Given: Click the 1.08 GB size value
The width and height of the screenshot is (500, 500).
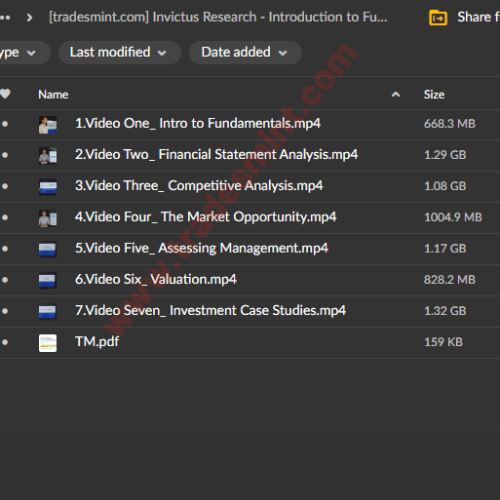Looking at the screenshot, I should (x=445, y=186).
